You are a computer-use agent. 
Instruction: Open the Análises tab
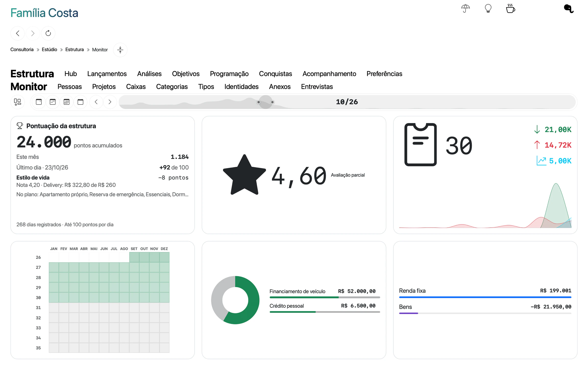tap(149, 74)
